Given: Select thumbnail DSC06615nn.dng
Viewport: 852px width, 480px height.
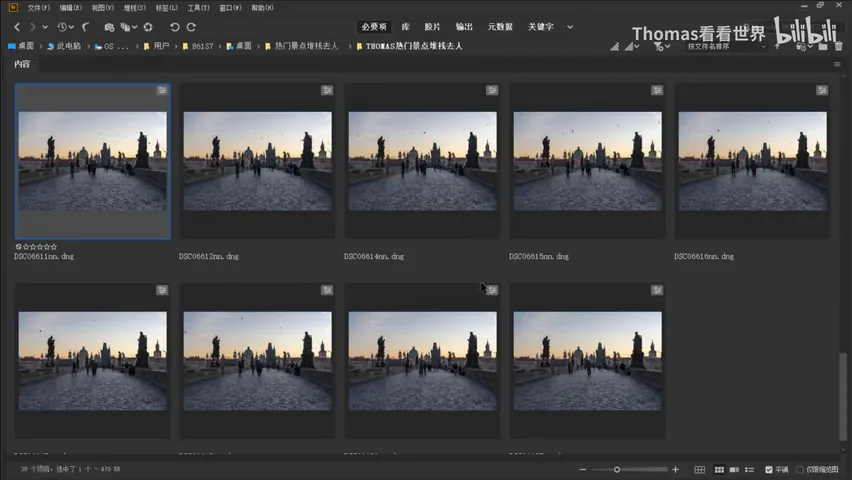Looking at the screenshot, I should coord(587,161).
